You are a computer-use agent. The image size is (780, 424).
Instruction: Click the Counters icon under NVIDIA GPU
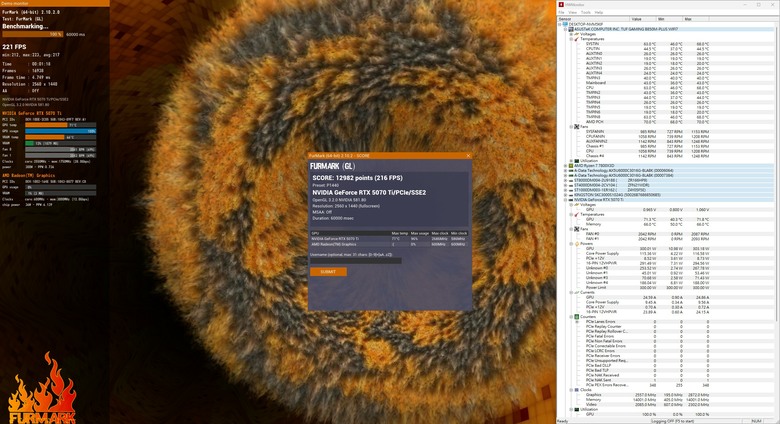click(577, 317)
